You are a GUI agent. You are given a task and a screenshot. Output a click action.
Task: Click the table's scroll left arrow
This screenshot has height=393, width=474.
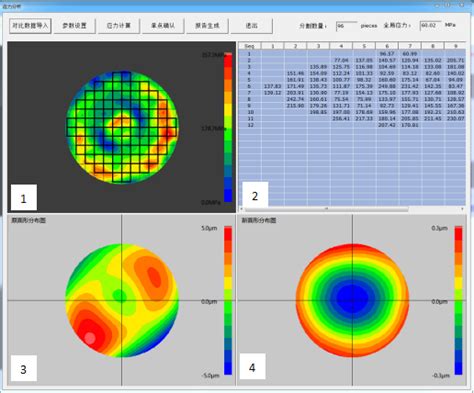241,209
